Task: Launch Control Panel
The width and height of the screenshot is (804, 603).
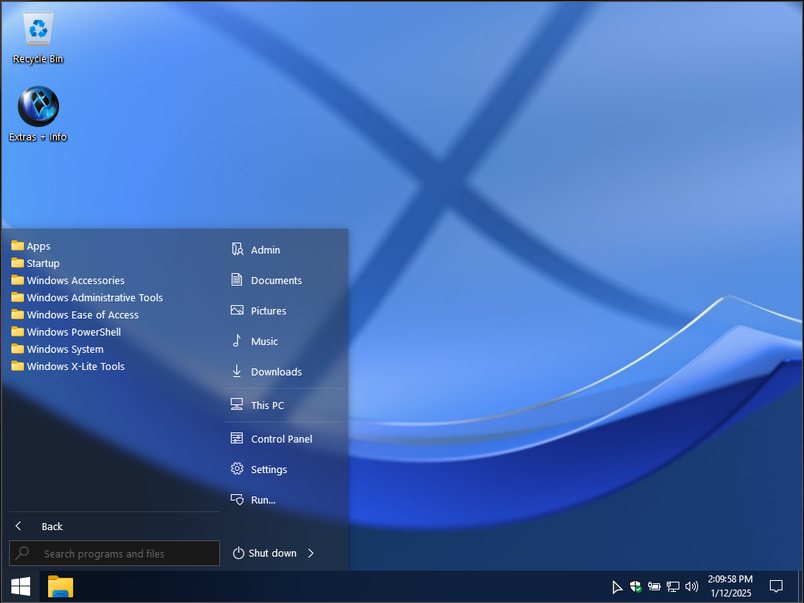Action: click(x=271, y=439)
